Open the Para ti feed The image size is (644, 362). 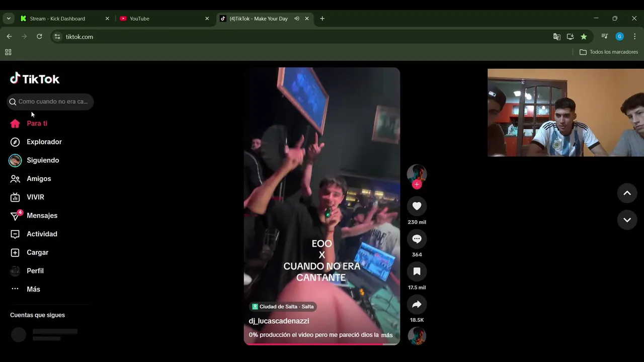(37, 123)
